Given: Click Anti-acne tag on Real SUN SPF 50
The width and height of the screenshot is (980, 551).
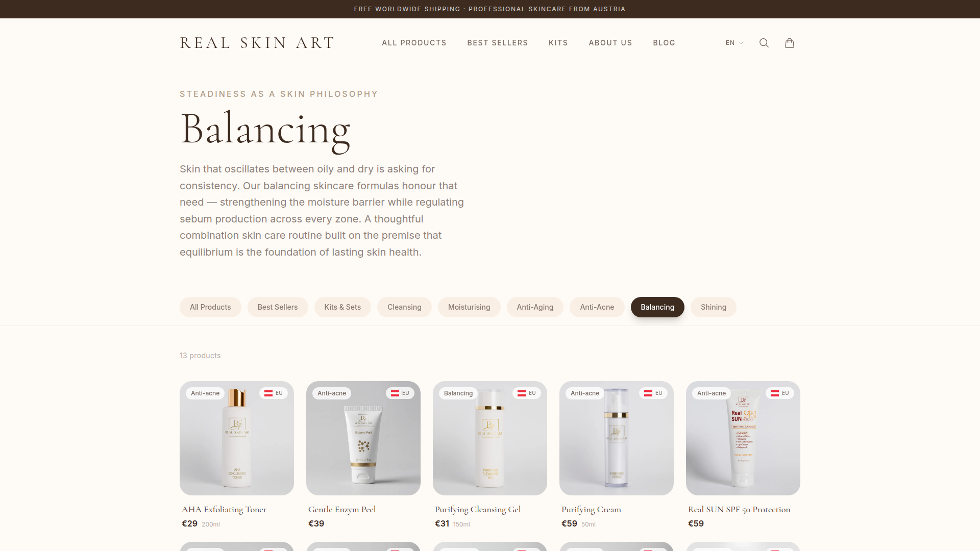Looking at the screenshot, I should (712, 393).
